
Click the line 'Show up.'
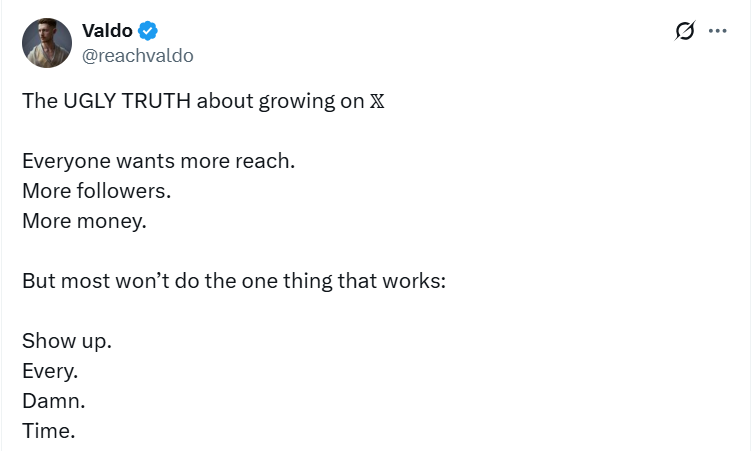(66, 340)
